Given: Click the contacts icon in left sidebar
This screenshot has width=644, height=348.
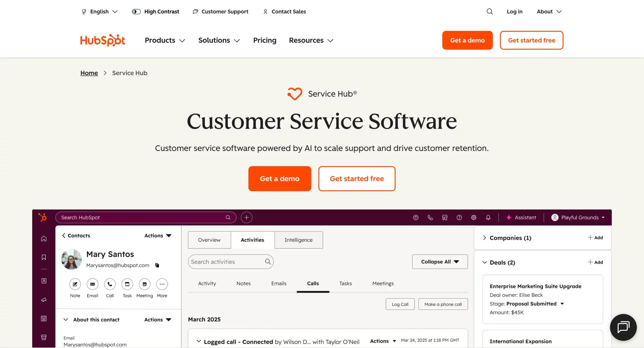Looking at the screenshot, I should (44, 281).
